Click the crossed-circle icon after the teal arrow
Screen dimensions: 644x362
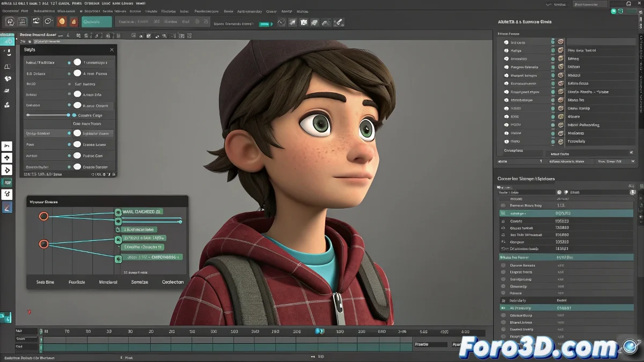pos(282,23)
